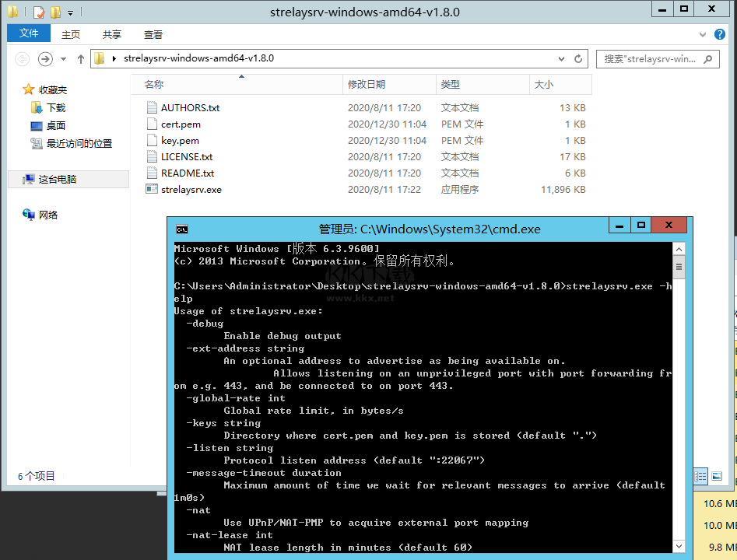Select the cert.pem file
The image size is (737, 560).
[181, 124]
